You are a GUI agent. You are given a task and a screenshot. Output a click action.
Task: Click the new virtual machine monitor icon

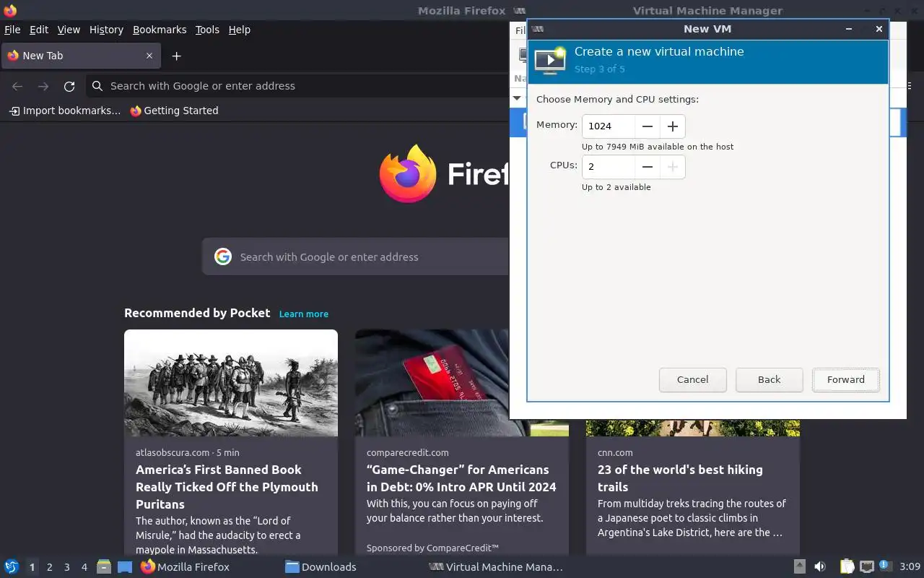point(550,60)
